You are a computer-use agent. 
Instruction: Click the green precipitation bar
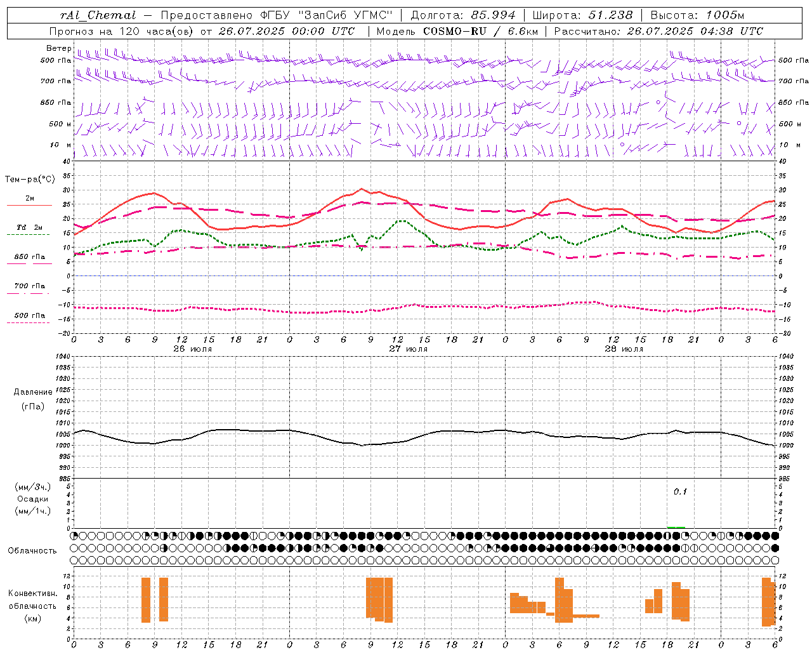click(676, 527)
